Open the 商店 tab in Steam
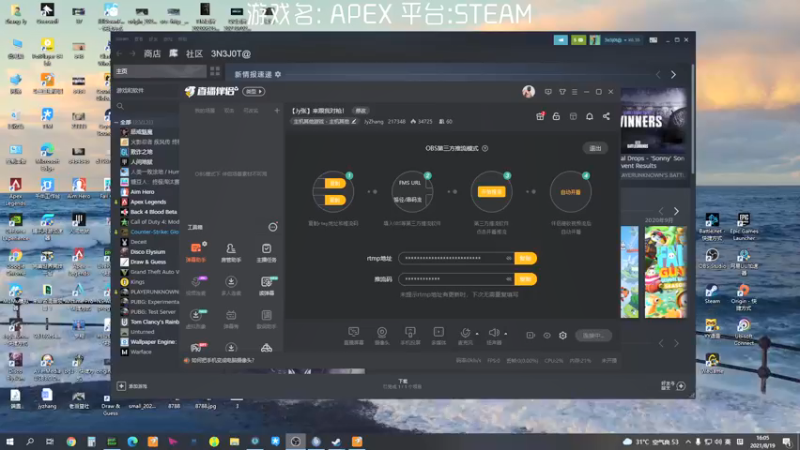 point(152,54)
